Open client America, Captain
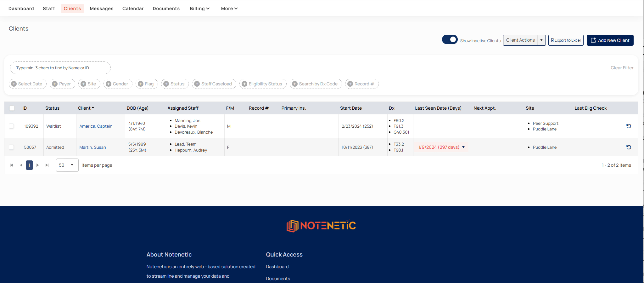Image resolution: width=644 pixels, height=283 pixels. [x=96, y=126]
